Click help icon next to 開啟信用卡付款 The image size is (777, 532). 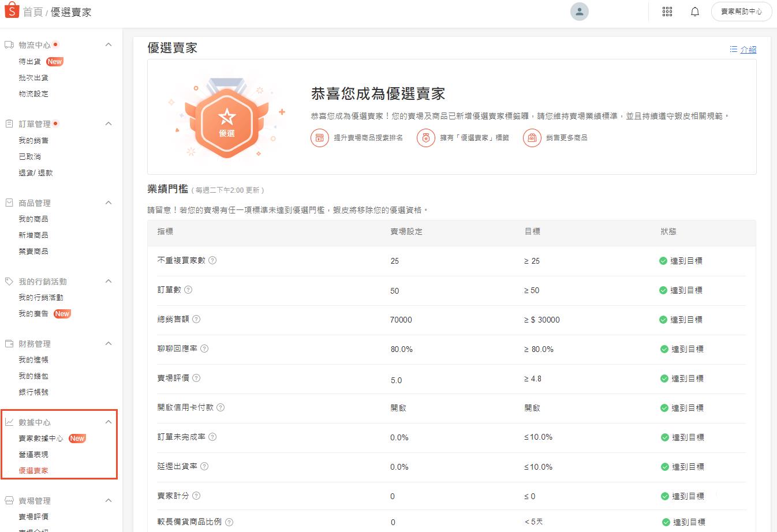(221, 407)
